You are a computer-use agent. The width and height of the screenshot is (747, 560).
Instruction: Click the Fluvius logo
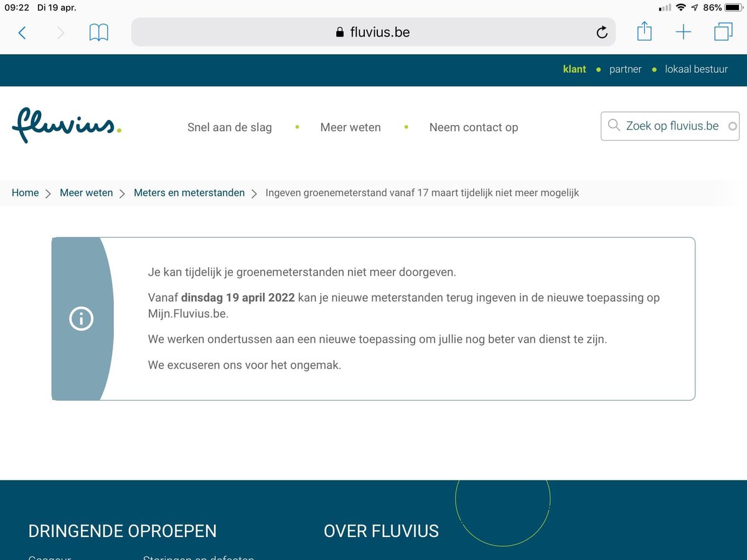[x=67, y=125]
